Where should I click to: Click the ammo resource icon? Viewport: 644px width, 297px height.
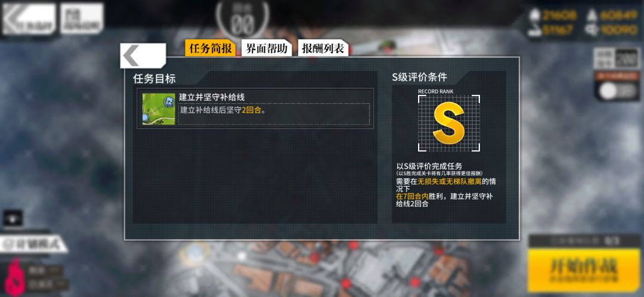tap(592, 16)
